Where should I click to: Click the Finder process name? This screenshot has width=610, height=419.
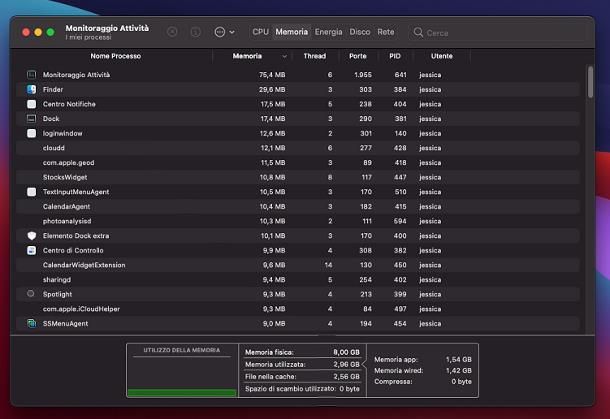[53, 89]
